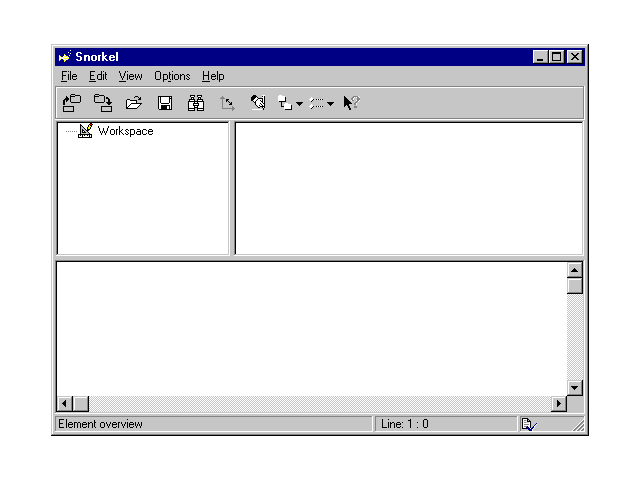
Task: Click the first toolbar icon with upward arrow
Action: point(72,102)
